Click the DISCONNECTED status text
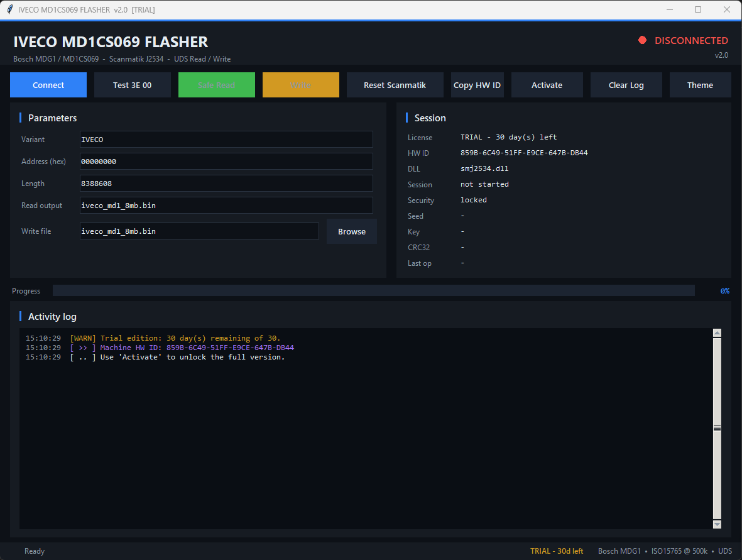This screenshot has height=560, width=742. coord(691,41)
